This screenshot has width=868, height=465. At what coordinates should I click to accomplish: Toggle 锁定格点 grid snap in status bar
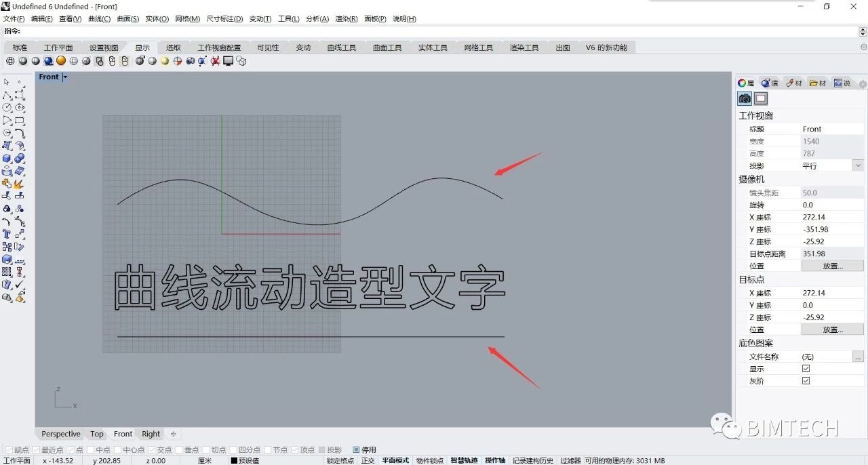(340, 461)
